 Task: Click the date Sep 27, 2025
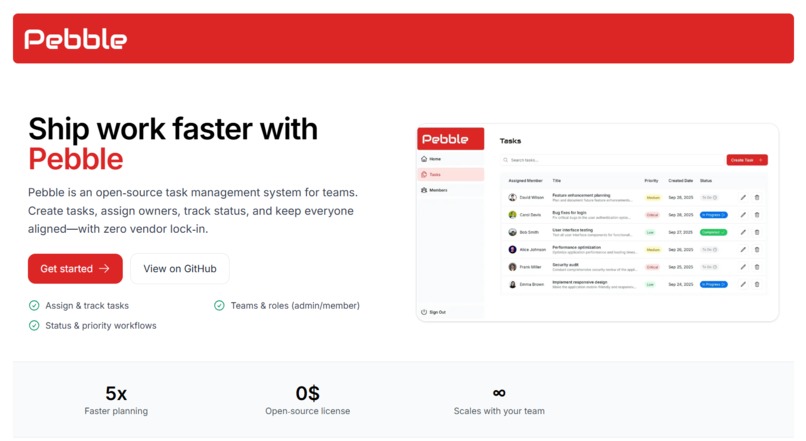681,232
